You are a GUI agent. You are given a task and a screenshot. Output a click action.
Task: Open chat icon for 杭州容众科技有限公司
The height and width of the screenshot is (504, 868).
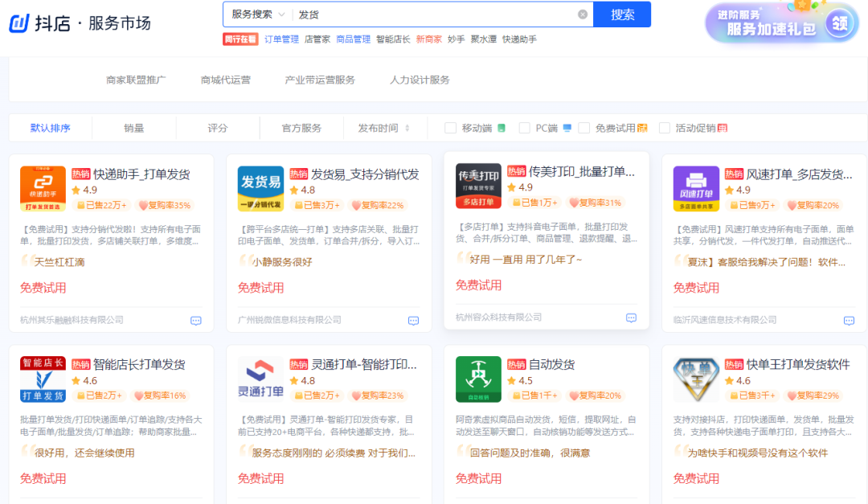(631, 318)
